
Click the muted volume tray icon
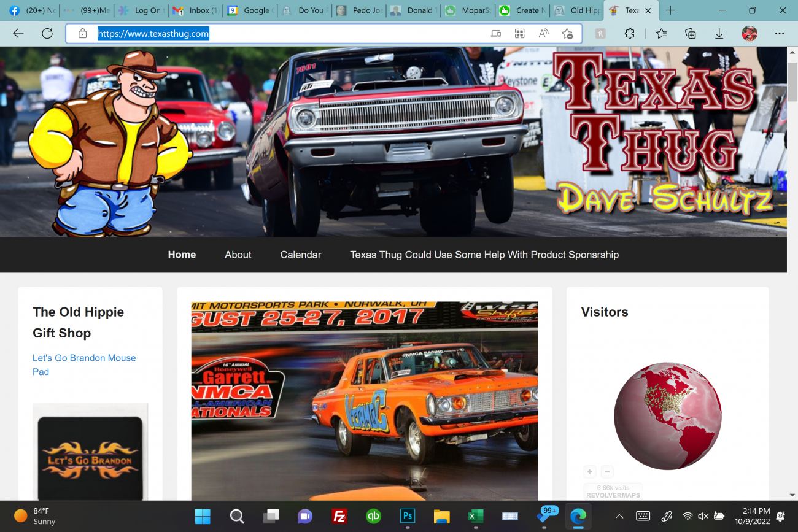[703, 517]
